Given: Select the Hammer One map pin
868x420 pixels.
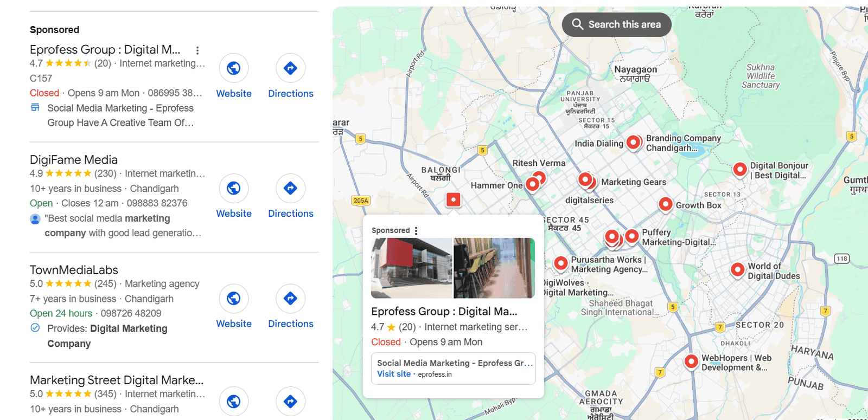Looking at the screenshot, I should tap(533, 185).
